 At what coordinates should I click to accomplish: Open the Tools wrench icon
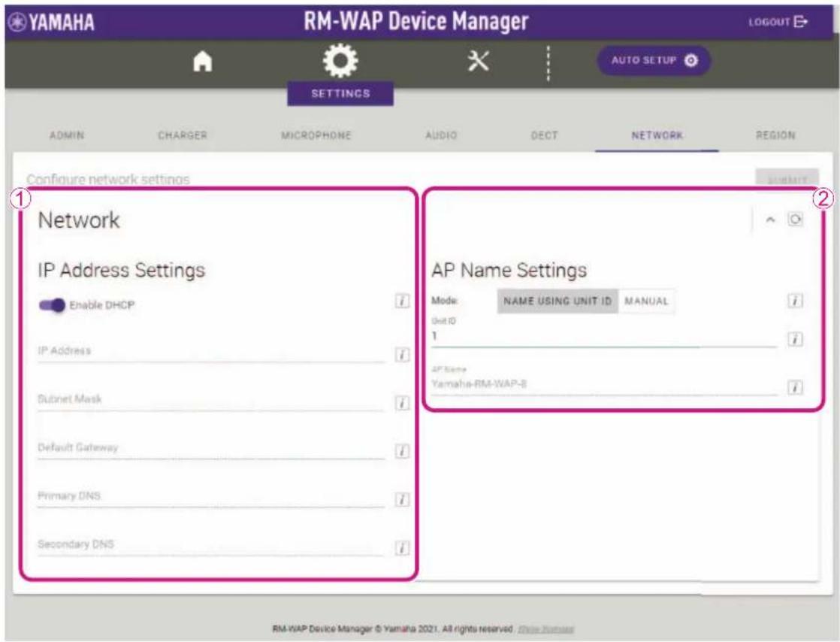pyautogui.click(x=478, y=61)
